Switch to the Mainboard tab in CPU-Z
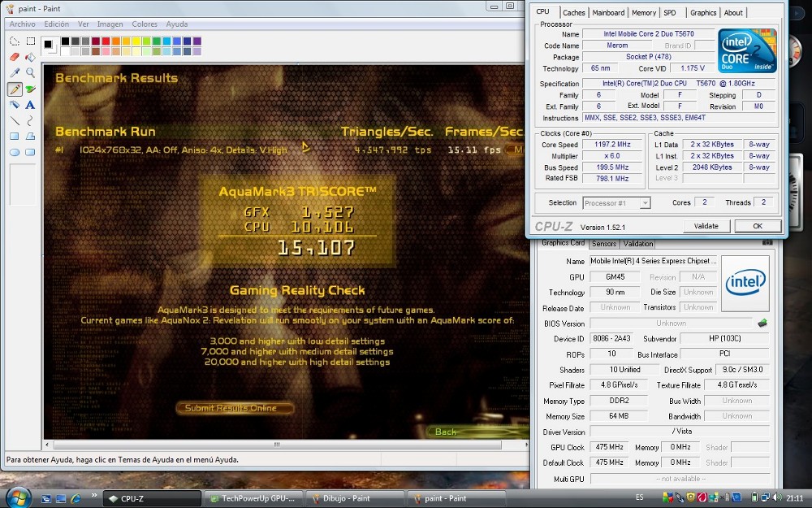This screenshot has width=812, height=508. (x=608, y=12)
